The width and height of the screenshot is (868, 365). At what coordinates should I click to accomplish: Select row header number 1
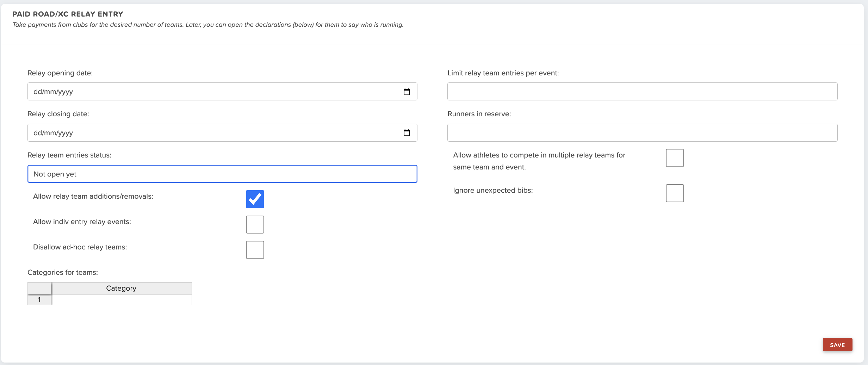tap(39, 300)
